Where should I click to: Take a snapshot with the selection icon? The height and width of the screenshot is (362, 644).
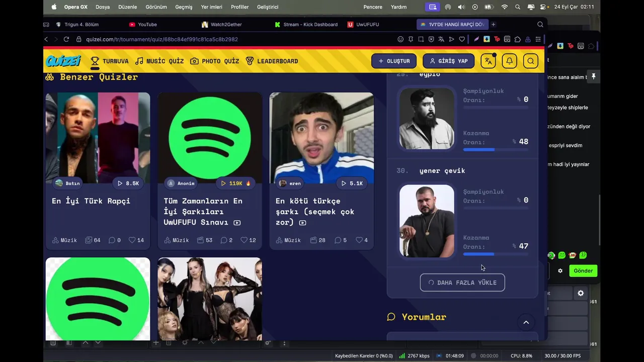[421, 39]
